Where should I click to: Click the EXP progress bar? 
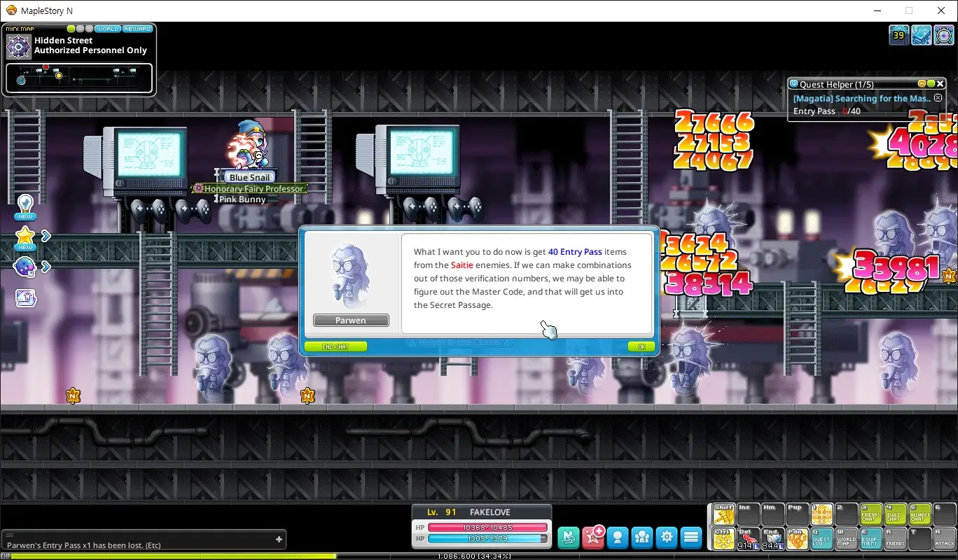479,556
